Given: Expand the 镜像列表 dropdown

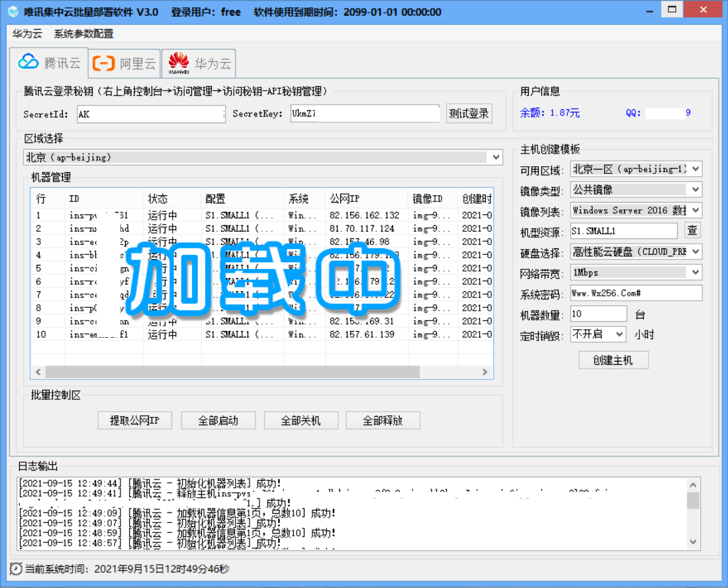Looking at the screenshot, I should tap(695, 211).
